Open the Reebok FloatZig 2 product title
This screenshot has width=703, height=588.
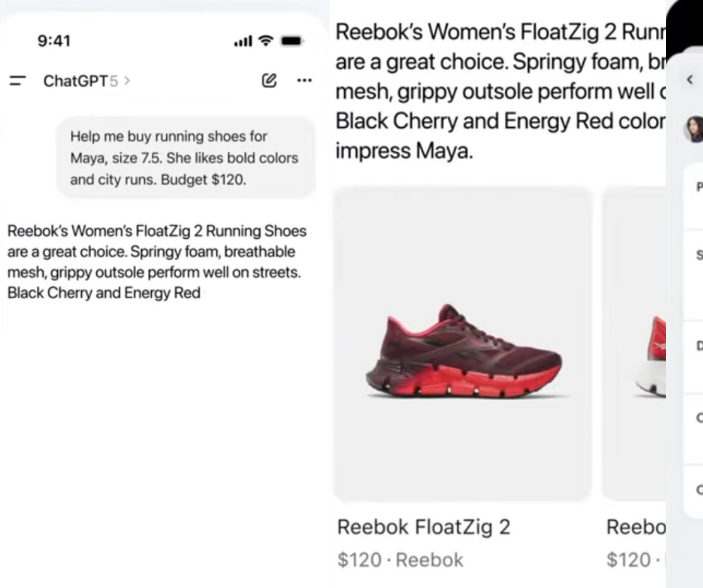click(x=423, y=527)
